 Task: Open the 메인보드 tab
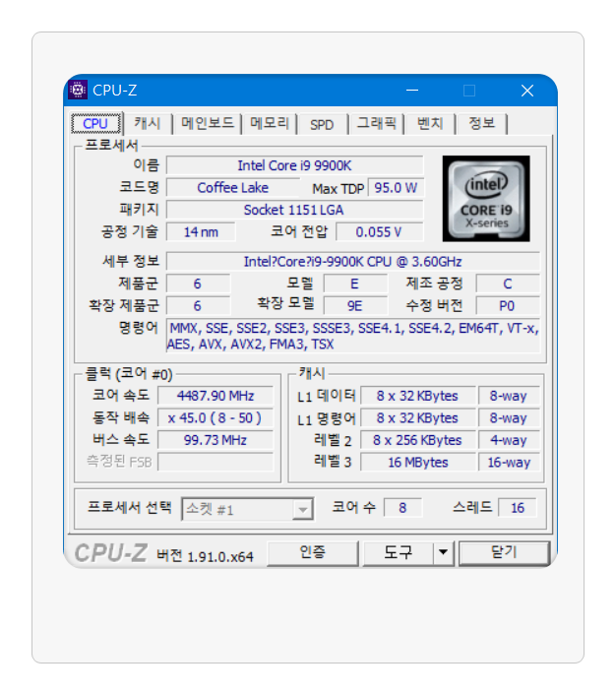[x=207, y=123]
